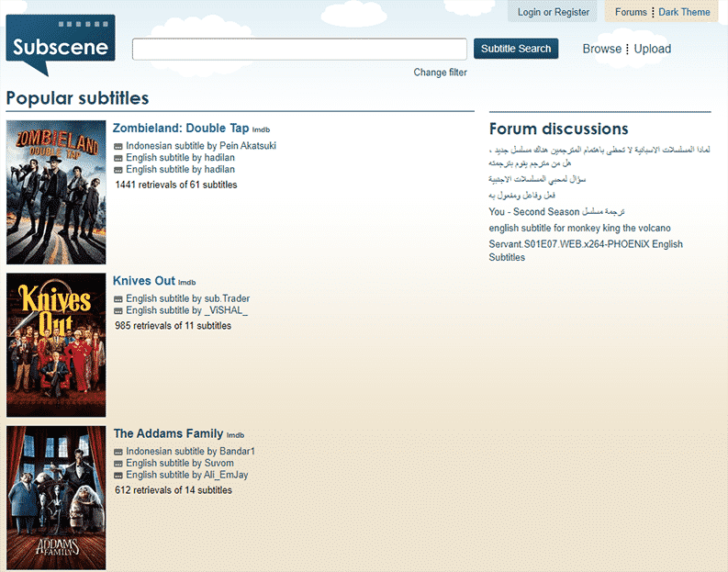Go to the Upload page
Image resolution: width=728 pixels, height=572 pixels.
click(652, 49)
